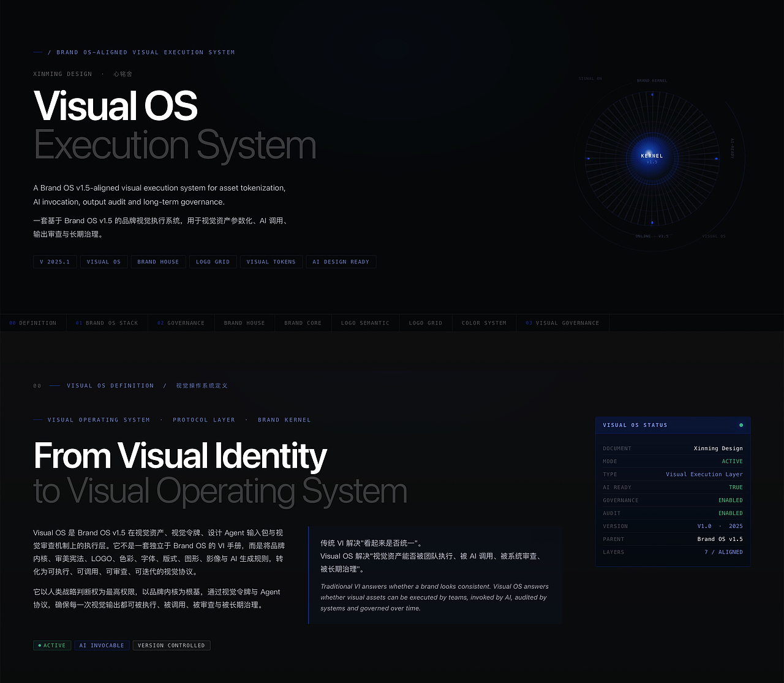
Task: Click the 'BRAND OS-ALIGNED VISUAL EXECUTION SYSTEM' eyebrow text
Action: [145, 53]
